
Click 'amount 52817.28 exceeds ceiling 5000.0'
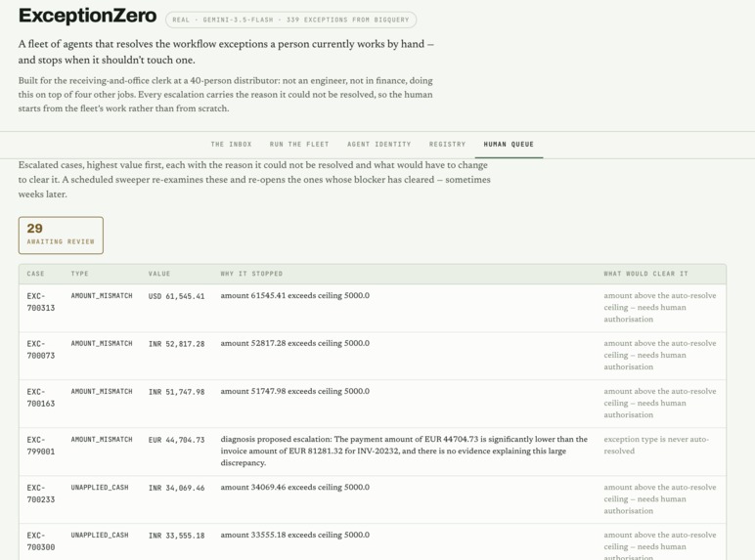click(x=294, y=343)
